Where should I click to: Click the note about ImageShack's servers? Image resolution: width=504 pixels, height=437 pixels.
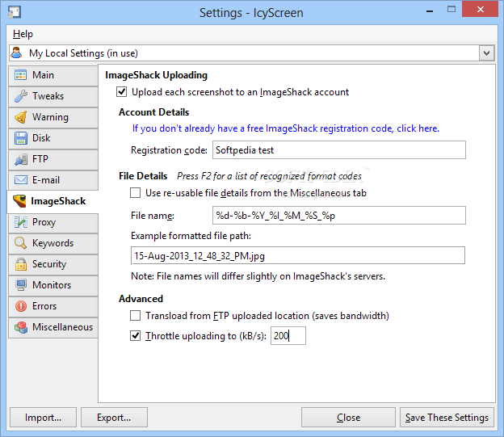tap(258, 276)
